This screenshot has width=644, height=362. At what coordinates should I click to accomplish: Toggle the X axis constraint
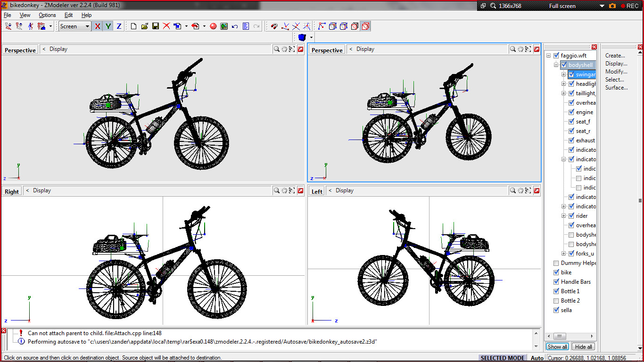[98, 26]
